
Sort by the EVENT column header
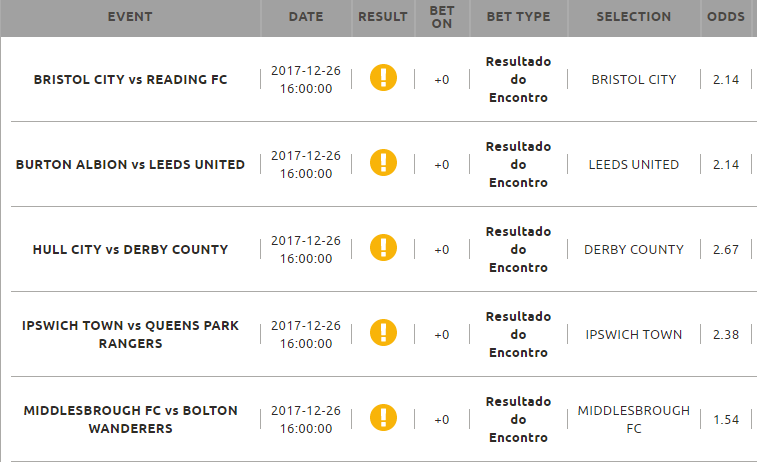click(130, 17)
